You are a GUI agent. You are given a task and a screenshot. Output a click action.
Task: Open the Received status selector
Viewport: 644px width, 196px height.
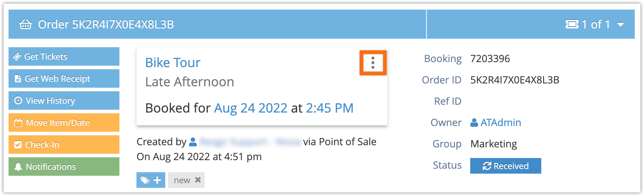coord(505,166)
